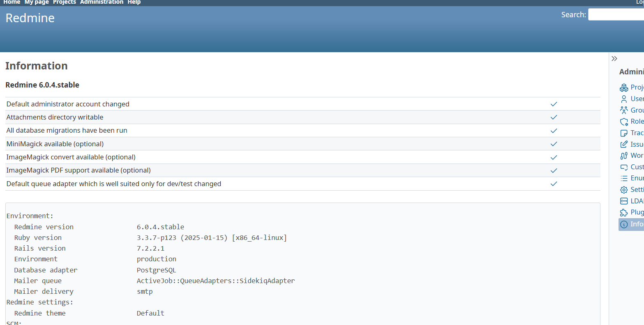Click the Search label link
The image size is (644, 325).
[573, 15]
